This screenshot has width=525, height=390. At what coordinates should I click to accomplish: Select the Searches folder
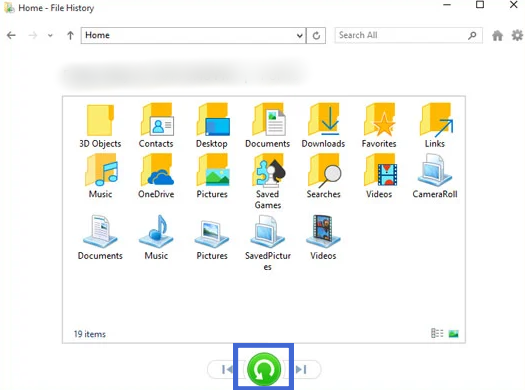coord(323,176)
